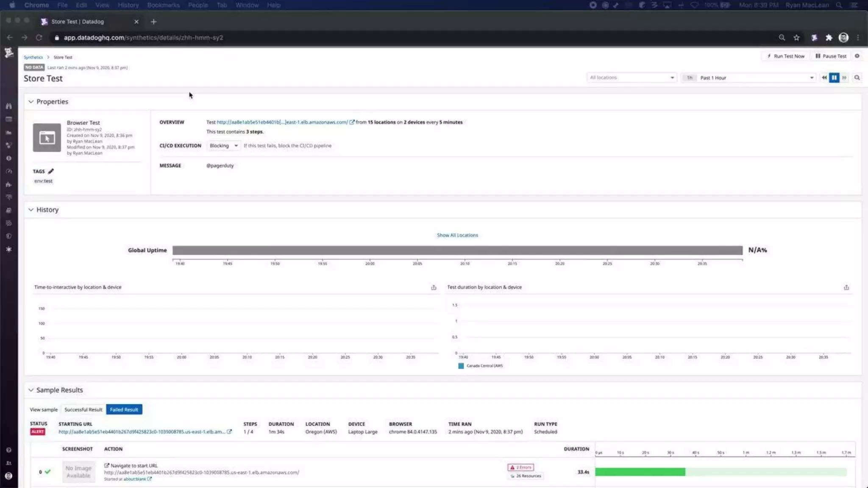Click the Canada Central legend color swatch

tap(461, 366)
